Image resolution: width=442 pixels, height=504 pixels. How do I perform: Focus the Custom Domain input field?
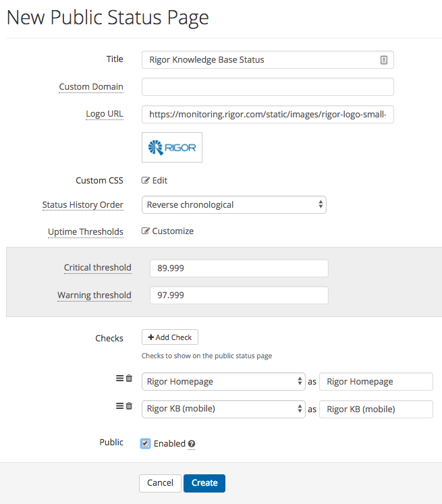click(x=268, y=87)
